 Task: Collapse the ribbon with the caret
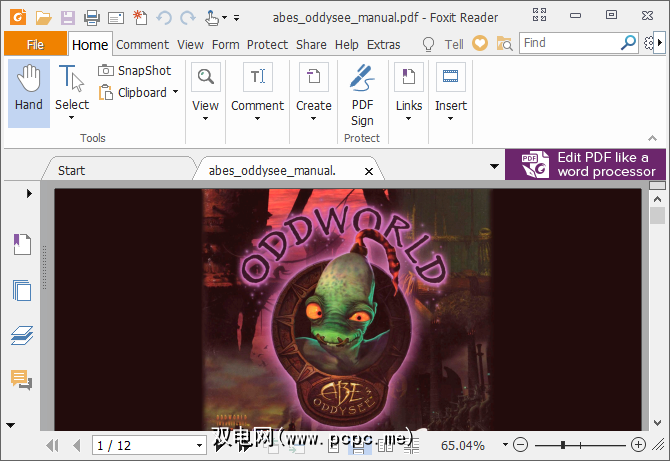click(652, 138)
